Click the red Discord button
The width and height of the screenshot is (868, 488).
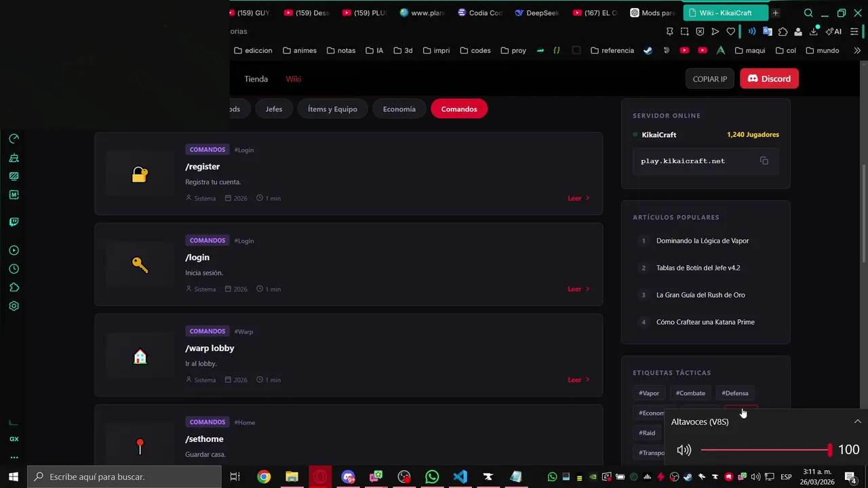coord(769,79)
